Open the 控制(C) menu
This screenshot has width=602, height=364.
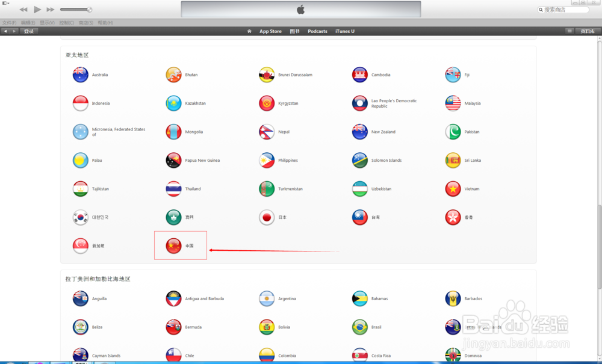point(67,23)
